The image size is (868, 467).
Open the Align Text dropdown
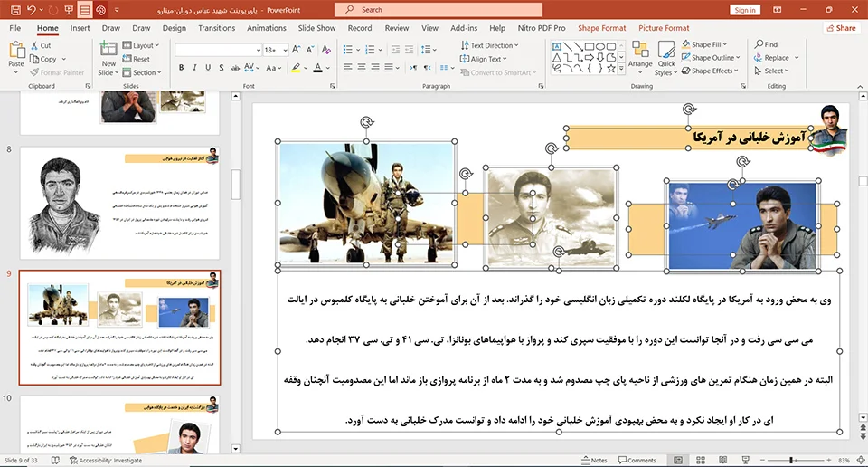click(x=483, y=59)
